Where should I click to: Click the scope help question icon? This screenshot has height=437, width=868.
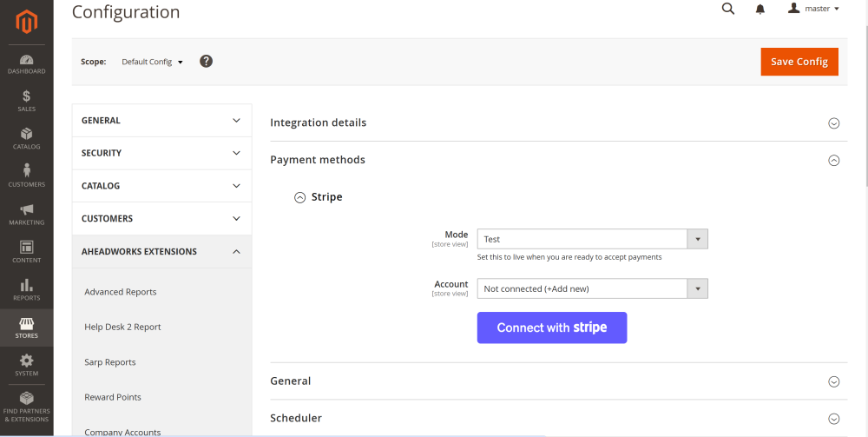pyautogui.click(x=206, y=62)
